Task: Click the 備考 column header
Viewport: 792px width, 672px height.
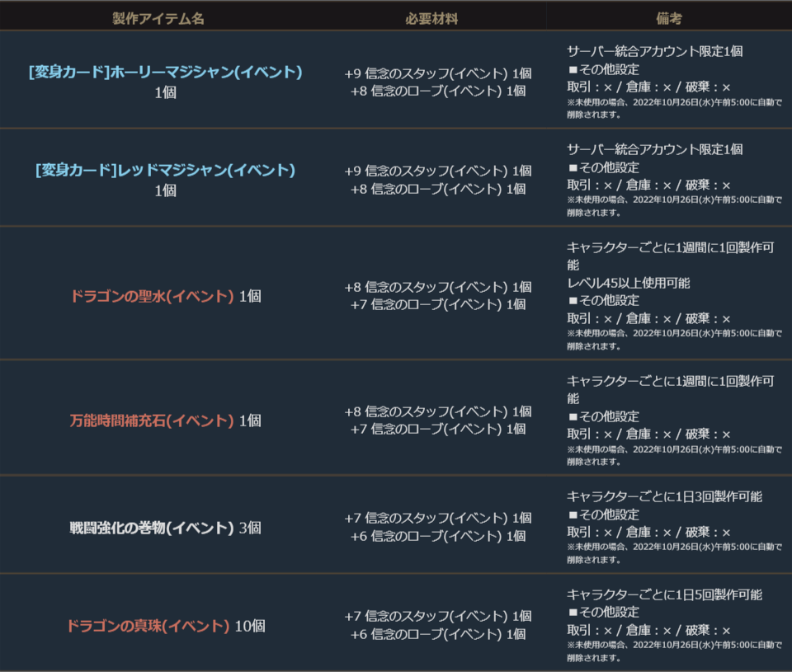Action: click(669, 18)
